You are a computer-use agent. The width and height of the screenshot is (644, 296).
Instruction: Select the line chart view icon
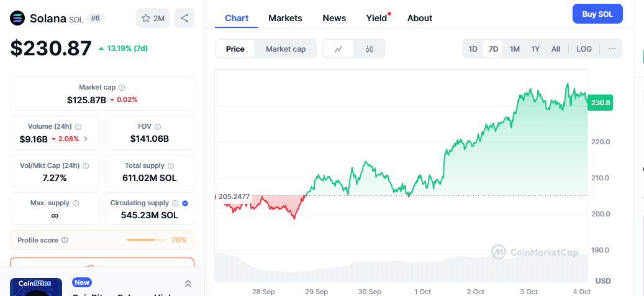point(338,49)
